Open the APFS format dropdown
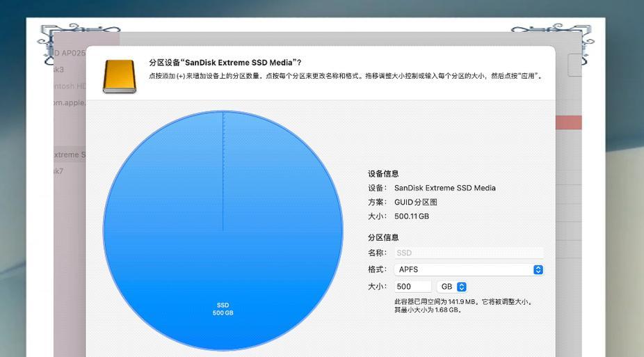Viewport: 644px width, 357px height. [469, 269]
